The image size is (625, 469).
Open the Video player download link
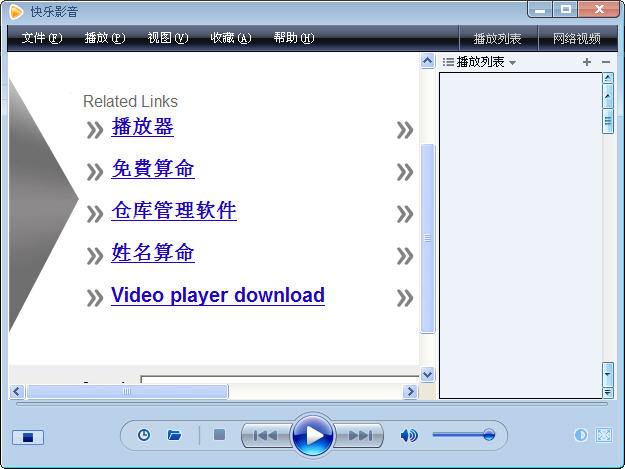coord(218,295)
